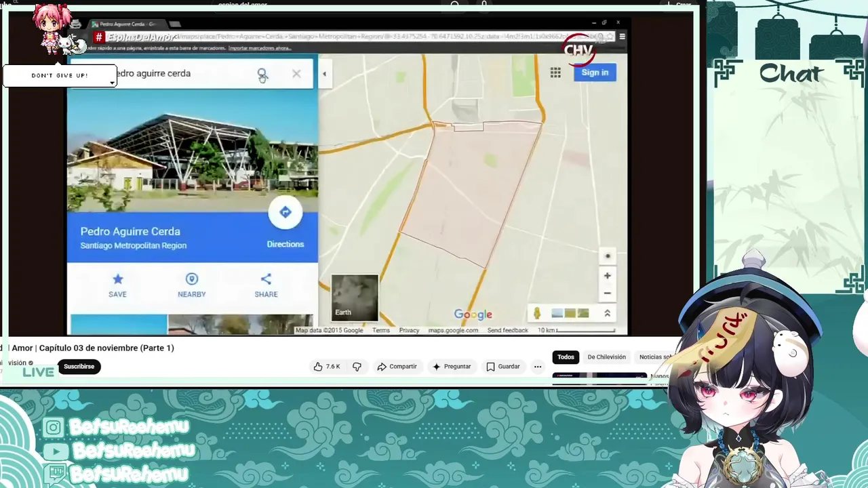This screenshot has width=868, height=488.
Task: Like the video with 7.6 K likes
Action: (x=326, y=367)
